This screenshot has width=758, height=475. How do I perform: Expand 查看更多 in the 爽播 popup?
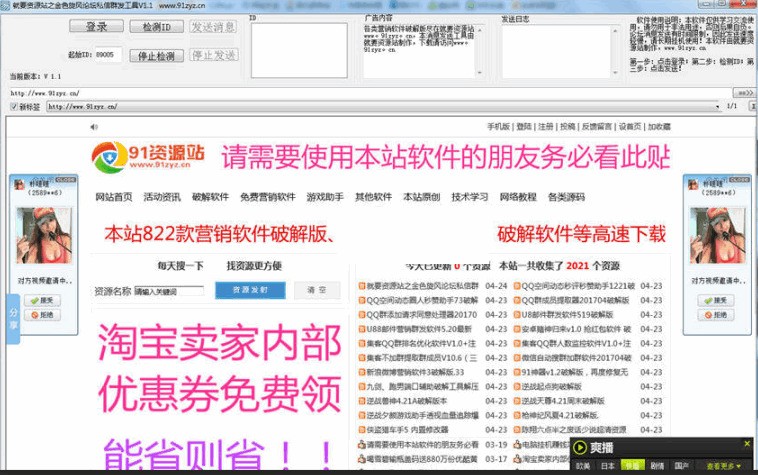click(x=723, y=466)
